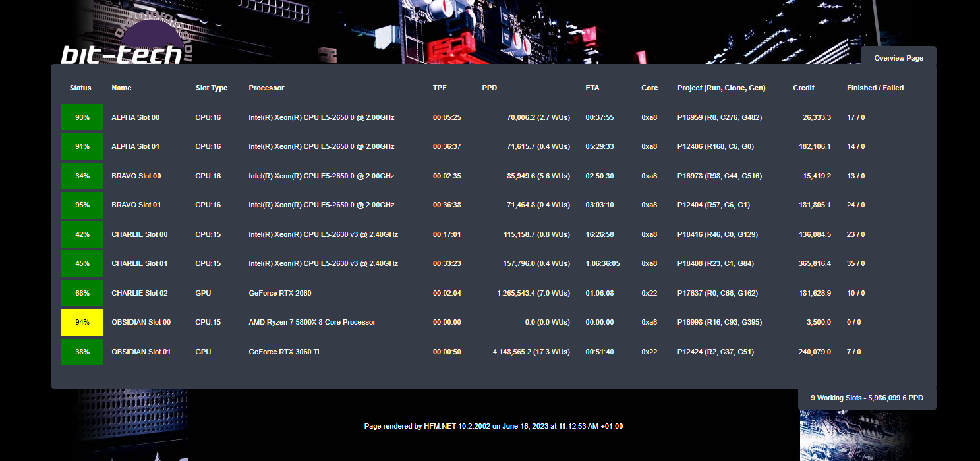Screen dimensions: 980x461
Task: Click the project P16959 (R8, C276, G482)
Action: [720, 117]
